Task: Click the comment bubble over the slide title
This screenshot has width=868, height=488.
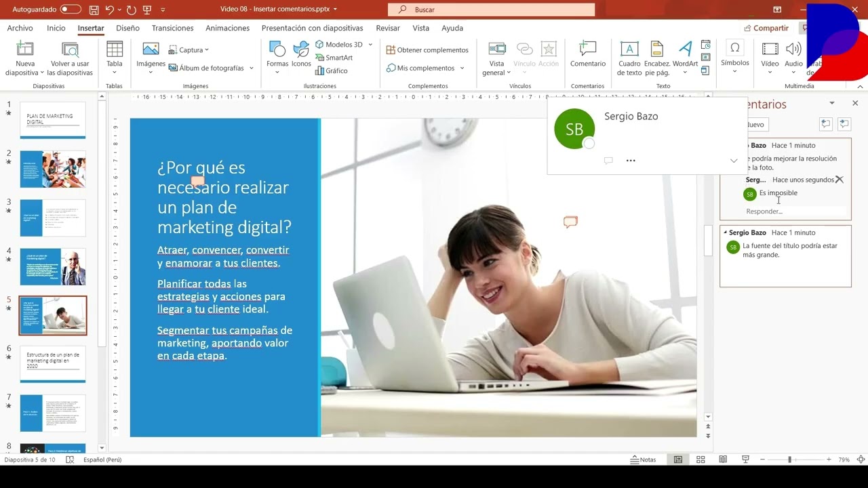Action: pos(197,181)
